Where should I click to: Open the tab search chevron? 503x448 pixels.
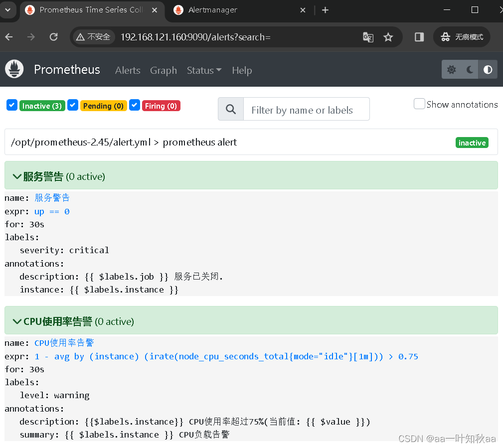pyautogui.click(x=8, y=10)
